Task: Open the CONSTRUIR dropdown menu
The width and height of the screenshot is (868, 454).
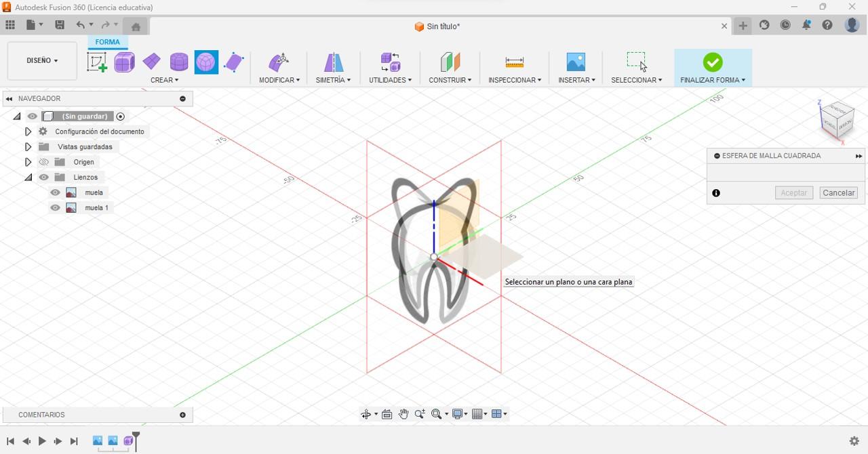Action: tap(450, 80)
